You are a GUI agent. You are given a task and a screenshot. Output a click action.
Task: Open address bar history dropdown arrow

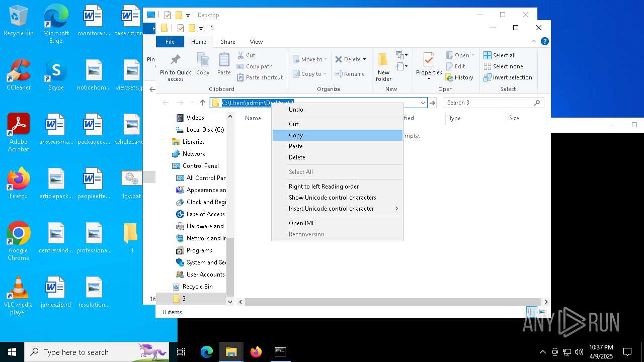tap(423, 103)
